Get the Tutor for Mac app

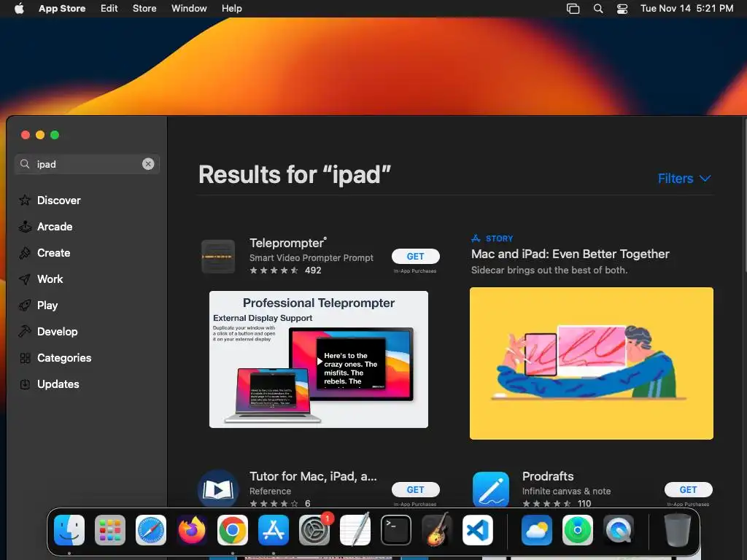(x=415, y=489)
